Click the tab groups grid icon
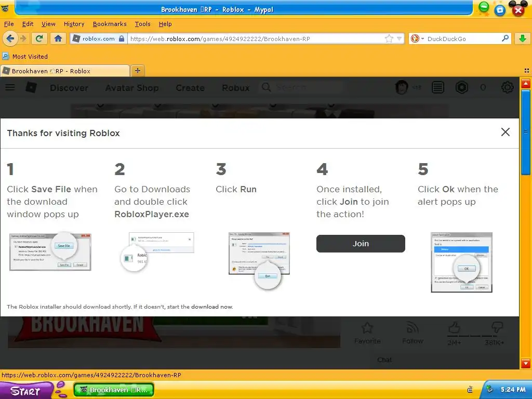This screenshot has width=532, height=399. pos(527,71)
